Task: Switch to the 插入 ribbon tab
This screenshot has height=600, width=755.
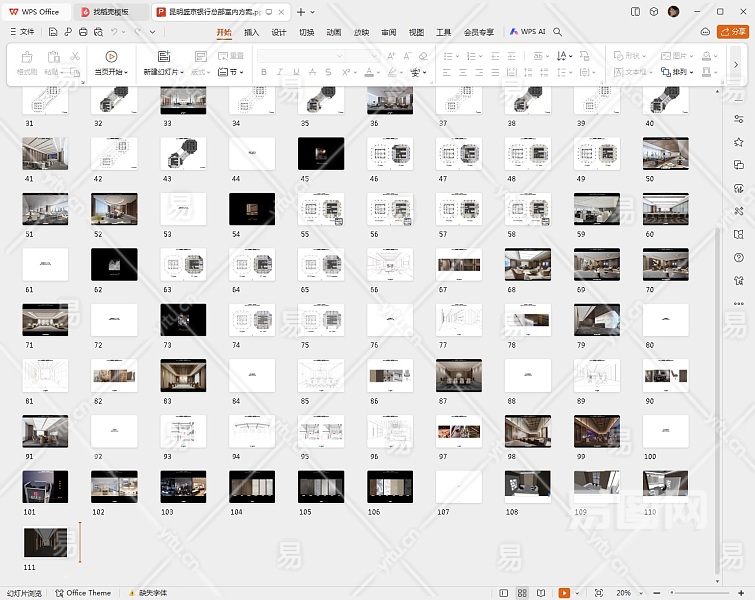Action: [x=251, y=32]
